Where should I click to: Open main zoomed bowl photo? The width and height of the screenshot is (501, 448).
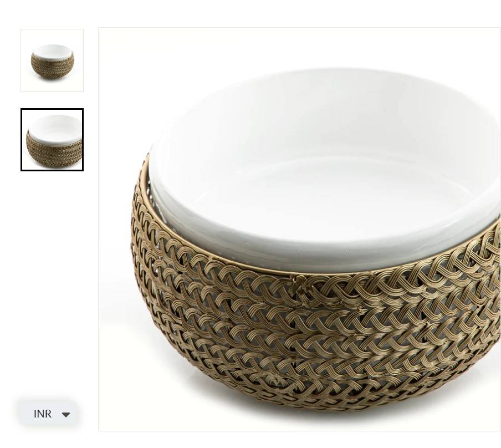pyautogui.click(x=299, y=229)
